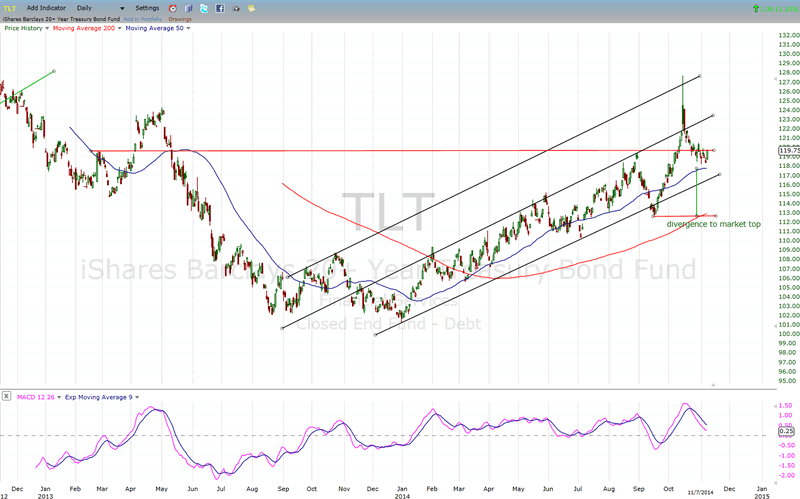Click the 119.75 current price label
Image resolution: width=800 pixels, height=499 pixels.
(x=789, y=151)
